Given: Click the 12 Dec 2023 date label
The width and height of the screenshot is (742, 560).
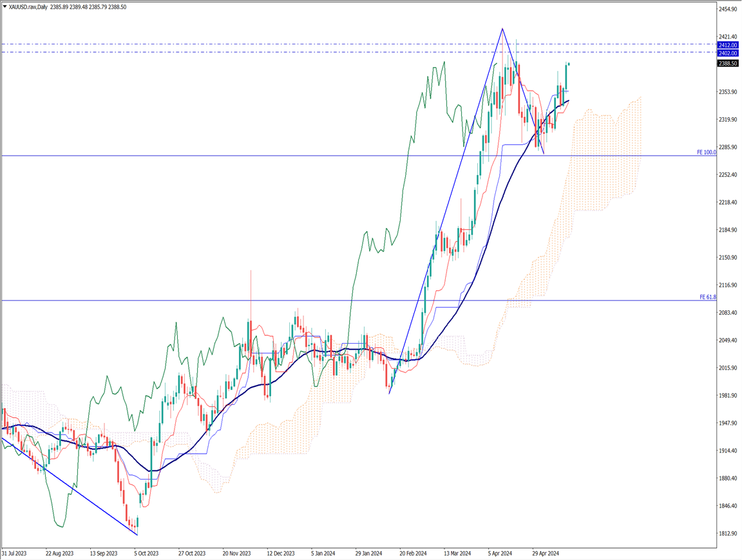Looking at the screenshot, I should coord(280,553).
